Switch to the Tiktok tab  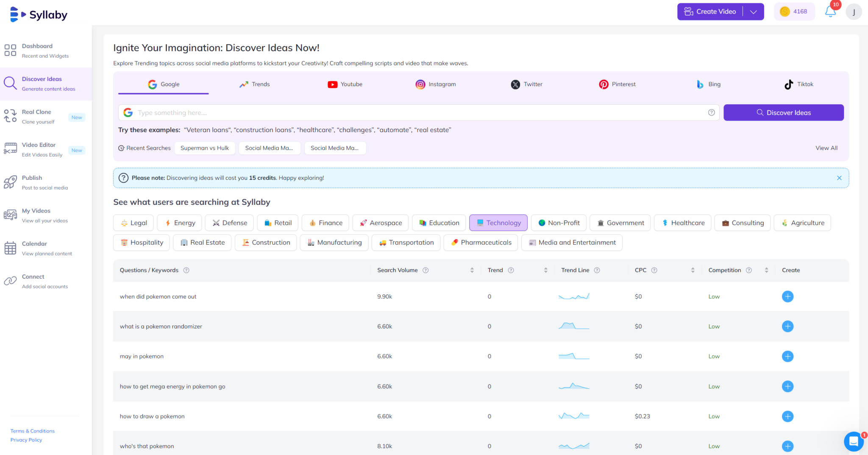tap(798, 84)
